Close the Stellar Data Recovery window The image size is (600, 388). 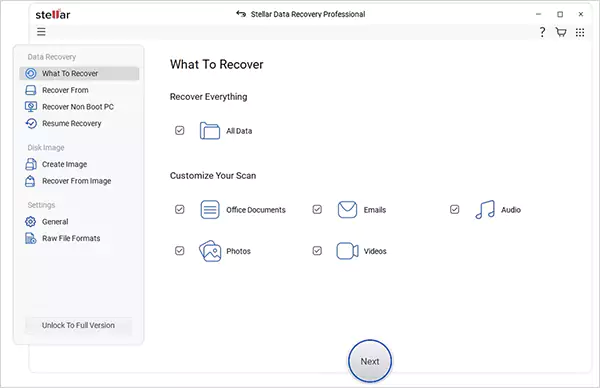click(x=580, y=14)
